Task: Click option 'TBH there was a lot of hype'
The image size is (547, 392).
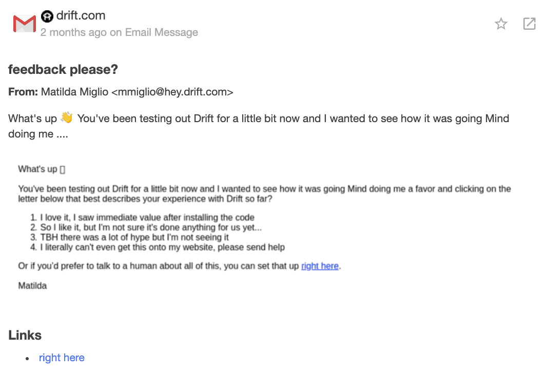Action: (x=134, y=237)
